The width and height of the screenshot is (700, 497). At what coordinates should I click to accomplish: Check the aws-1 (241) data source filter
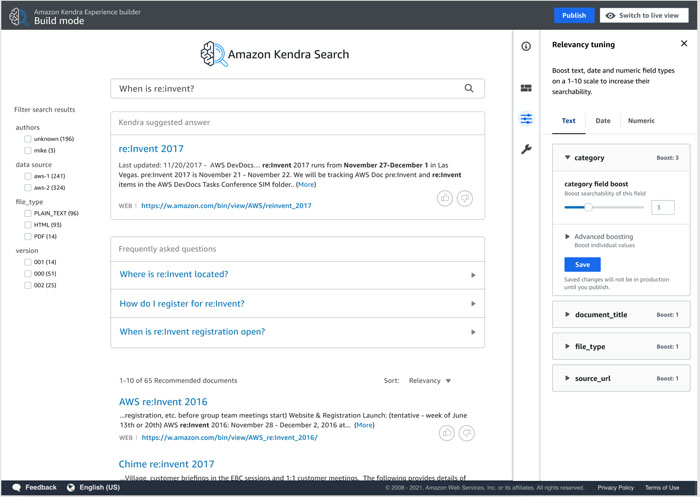[28, 176]
